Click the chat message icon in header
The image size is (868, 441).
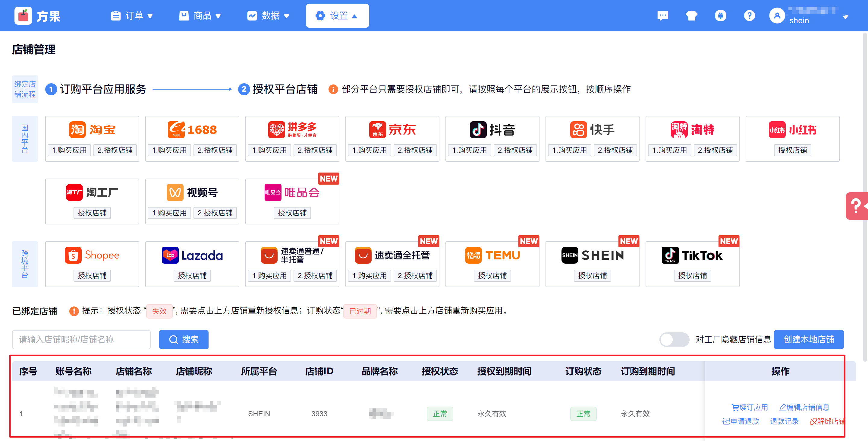[662, 15]
